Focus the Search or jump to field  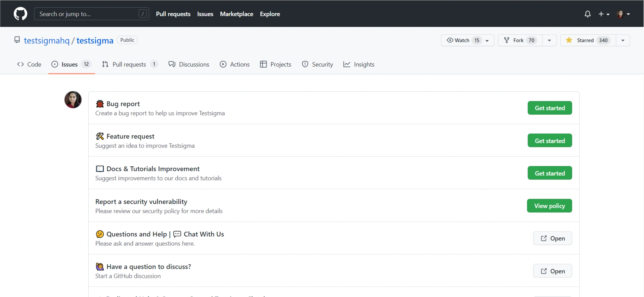pos(87,14)
